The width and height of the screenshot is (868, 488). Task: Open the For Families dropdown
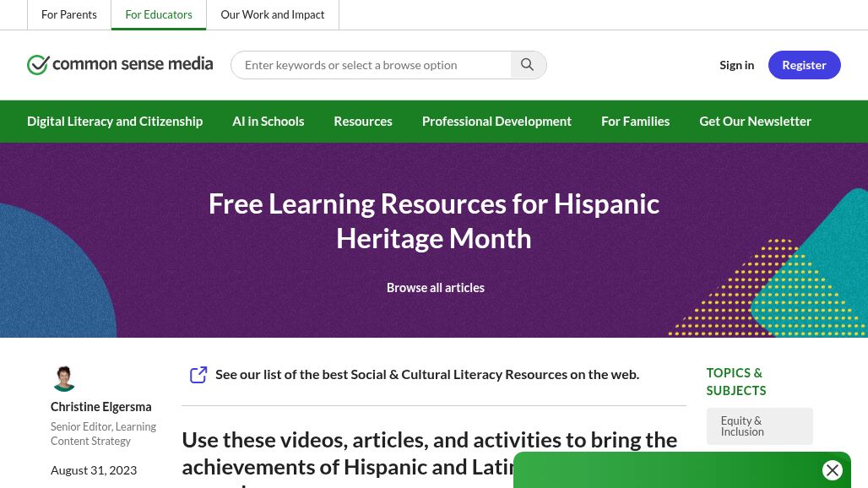(635, 121)
